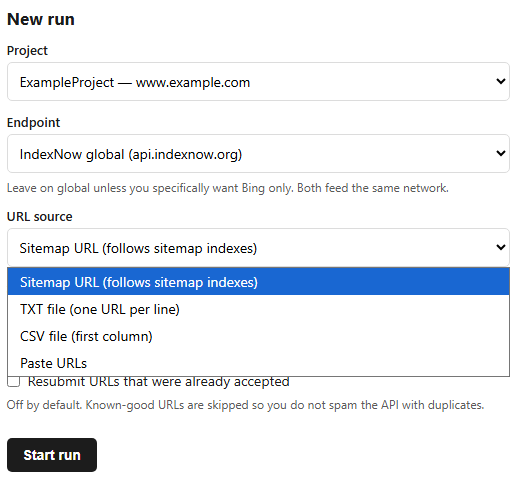Click the Start run button
Screen dimensions: 519x479
pyautogui.click(x=52, y=455)
